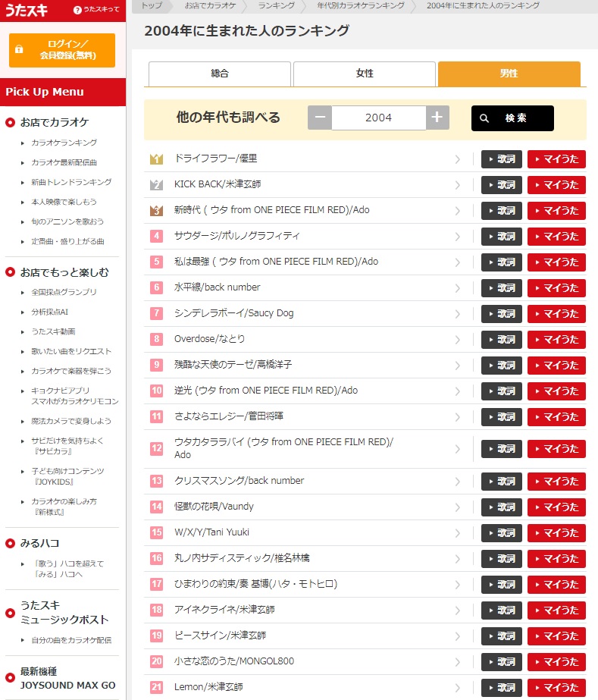Open the カラオケランキング sidebar link

click(x=64, y=143)
